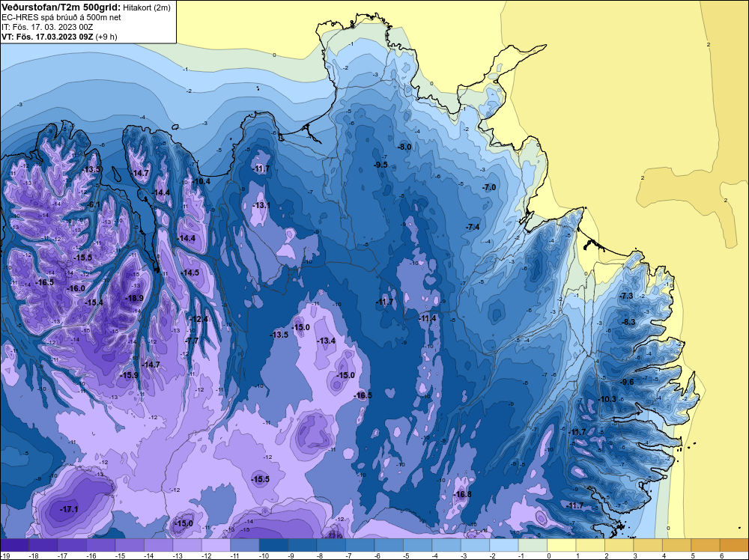Click the -7.4 temperature value
The height and width of the screenshot is (560, 749).
point(473,227)
